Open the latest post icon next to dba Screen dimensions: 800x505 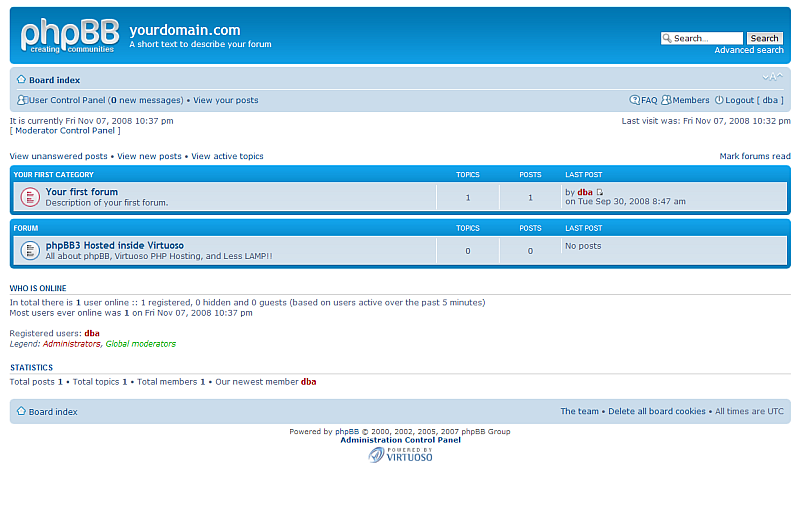600,192
